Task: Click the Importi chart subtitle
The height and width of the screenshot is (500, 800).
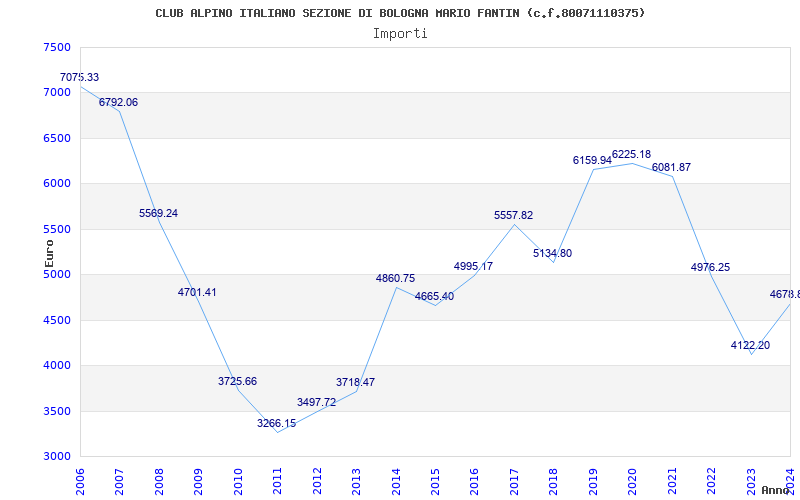Action: pos(400,34)
